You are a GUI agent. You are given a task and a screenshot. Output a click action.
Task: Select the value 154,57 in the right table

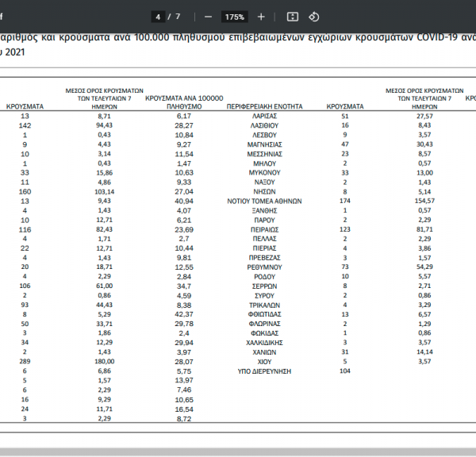pyautogui.click(x=424, y=201)
